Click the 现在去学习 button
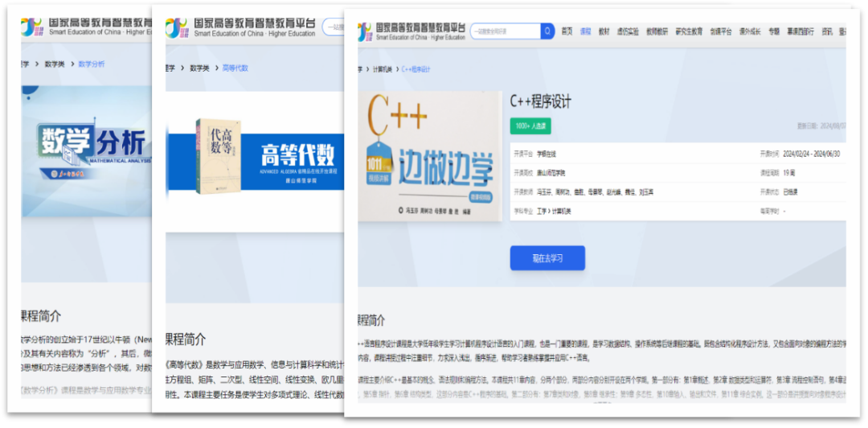 tap(547, 258)
